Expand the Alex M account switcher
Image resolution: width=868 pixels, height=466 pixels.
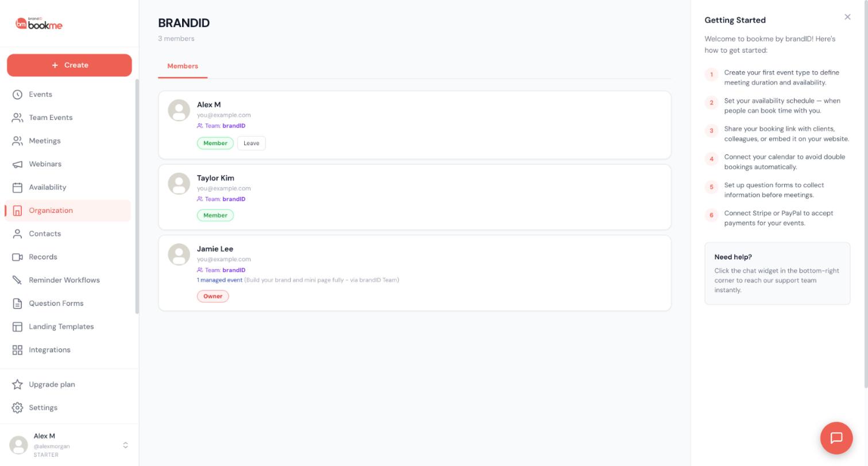click(125, 445)
